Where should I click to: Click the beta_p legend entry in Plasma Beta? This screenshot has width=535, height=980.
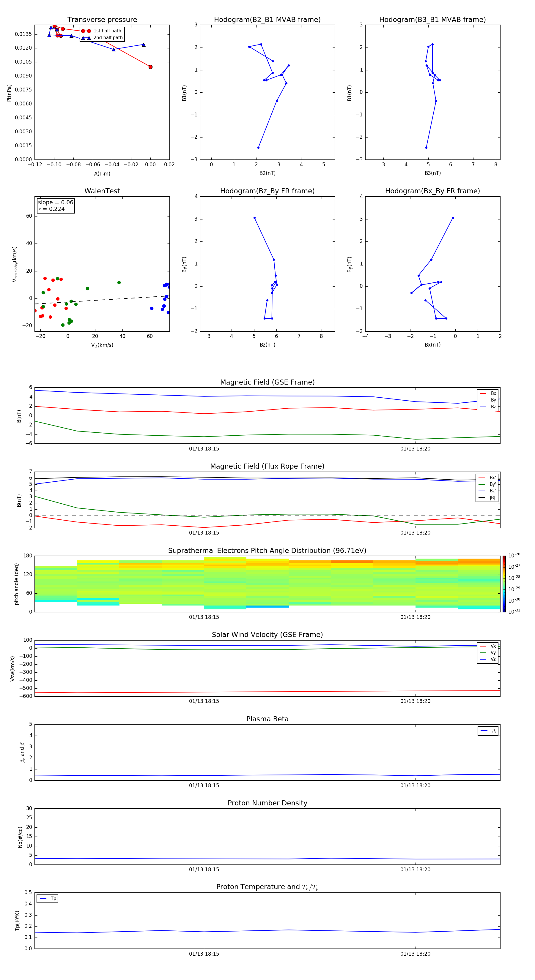(x=488, y=731)
